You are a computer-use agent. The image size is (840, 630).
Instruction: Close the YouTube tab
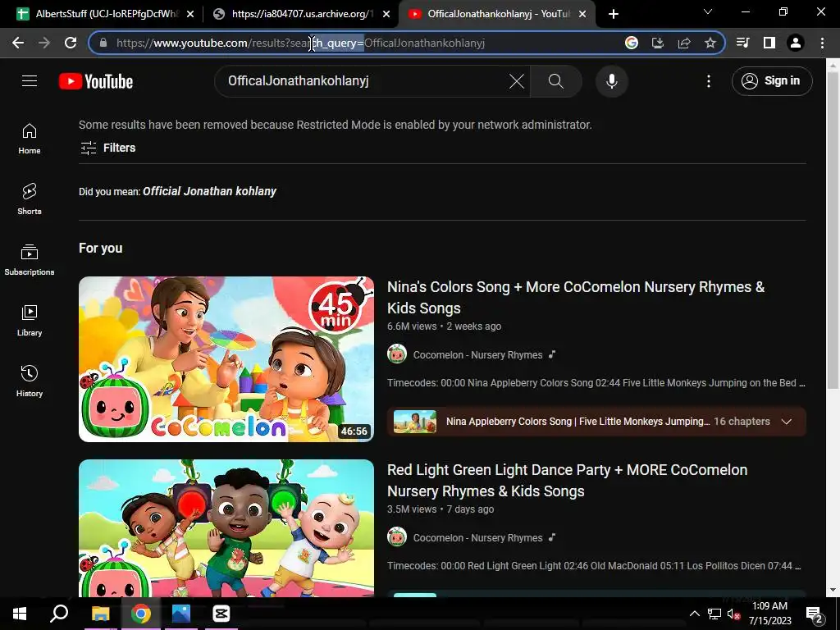pyautogui.click(x=582, y=14)
